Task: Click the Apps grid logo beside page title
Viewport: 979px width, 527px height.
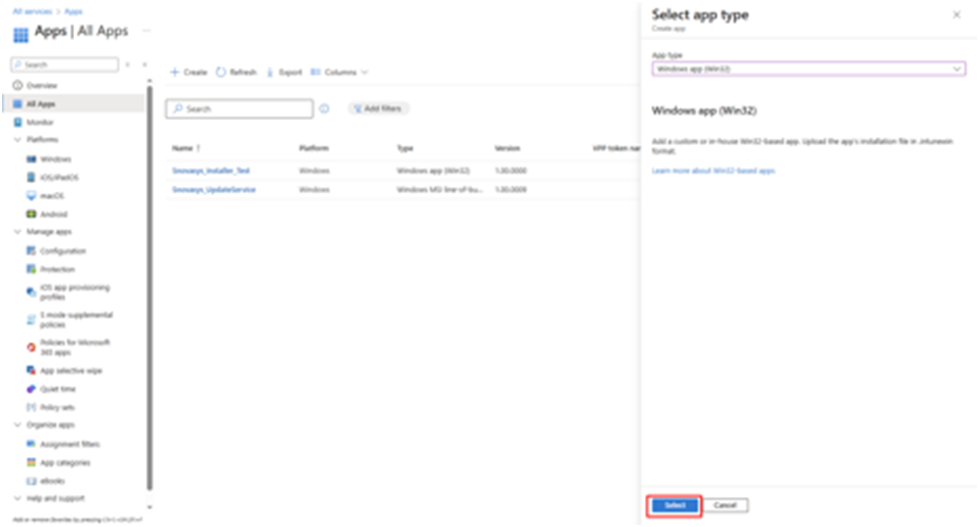Action: pos(21,35)
